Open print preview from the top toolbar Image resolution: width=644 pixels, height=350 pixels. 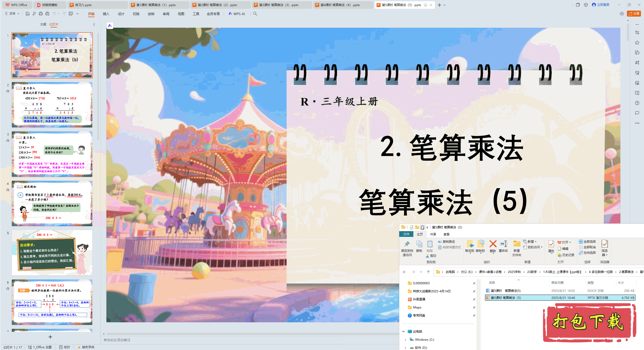pyautogui.click(x=47, y=14)
